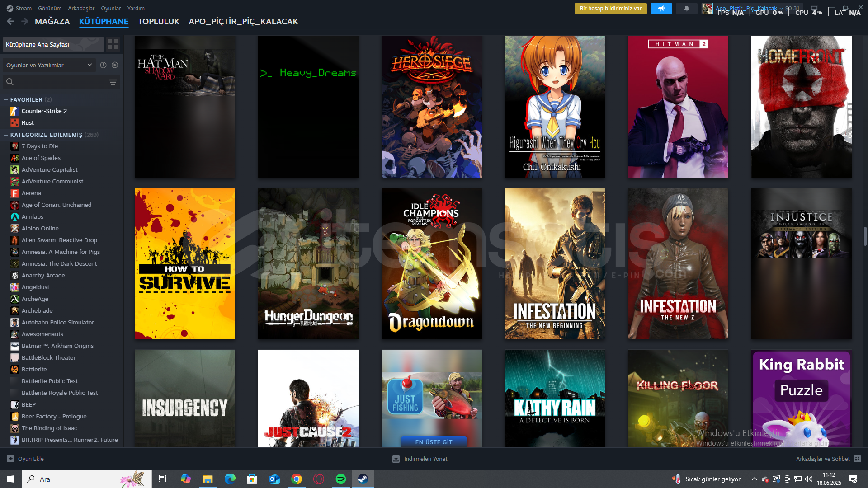868x488 pixels.
Task: Select The Binding of Isaac entry
Action: click(49, 428)
